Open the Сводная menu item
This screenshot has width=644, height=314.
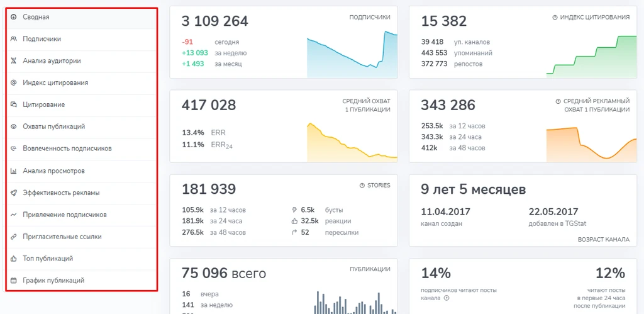pyautogui.click(x=81, y=17)
